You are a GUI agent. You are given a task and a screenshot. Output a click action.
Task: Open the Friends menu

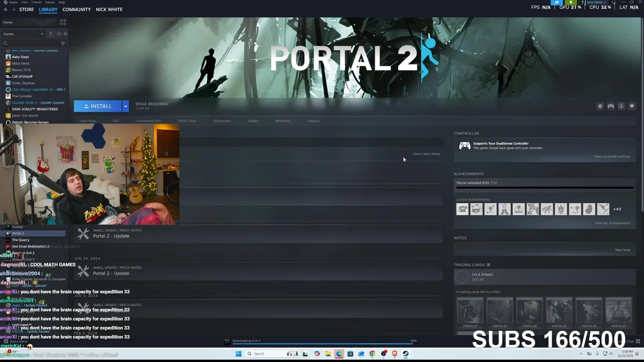[36, 2]
